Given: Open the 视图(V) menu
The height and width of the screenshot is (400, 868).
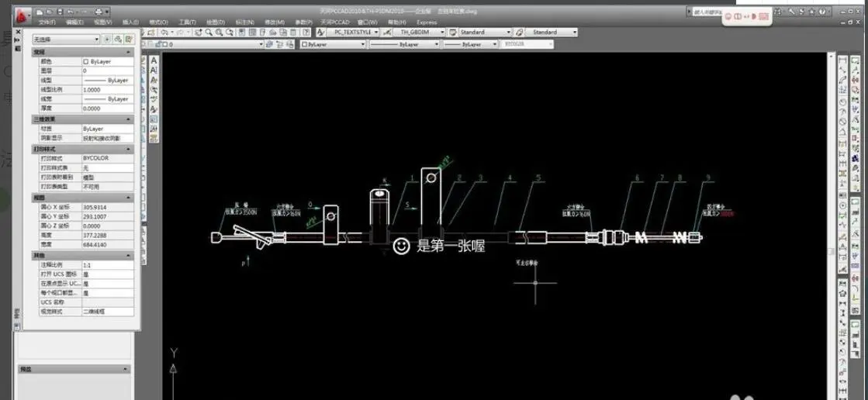Looking at the screenshot, I should click(x=103, y=22).
